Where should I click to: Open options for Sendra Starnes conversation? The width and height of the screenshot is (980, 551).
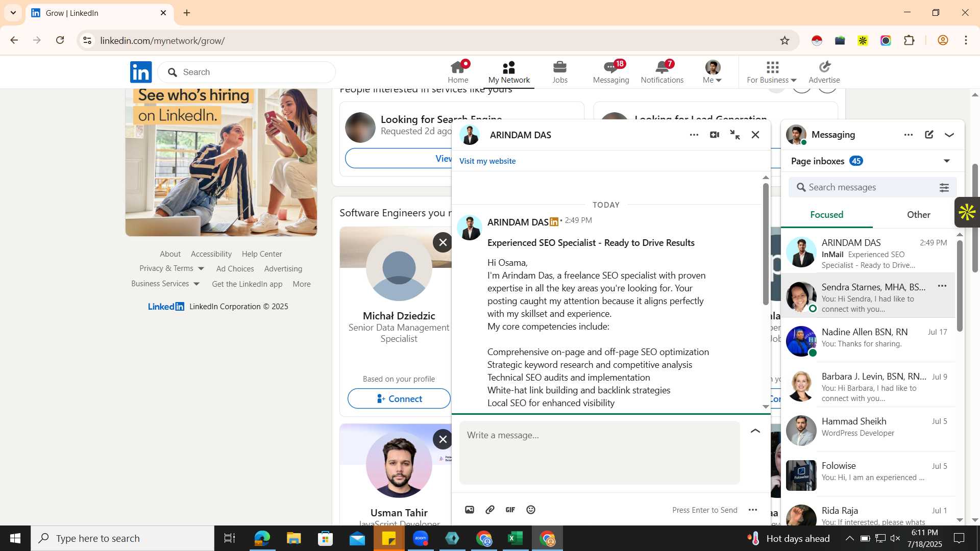[942, 286]
